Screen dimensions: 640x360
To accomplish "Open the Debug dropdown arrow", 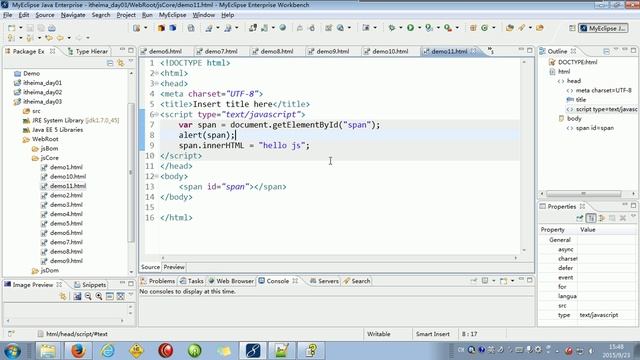I will tap(400, 28).
